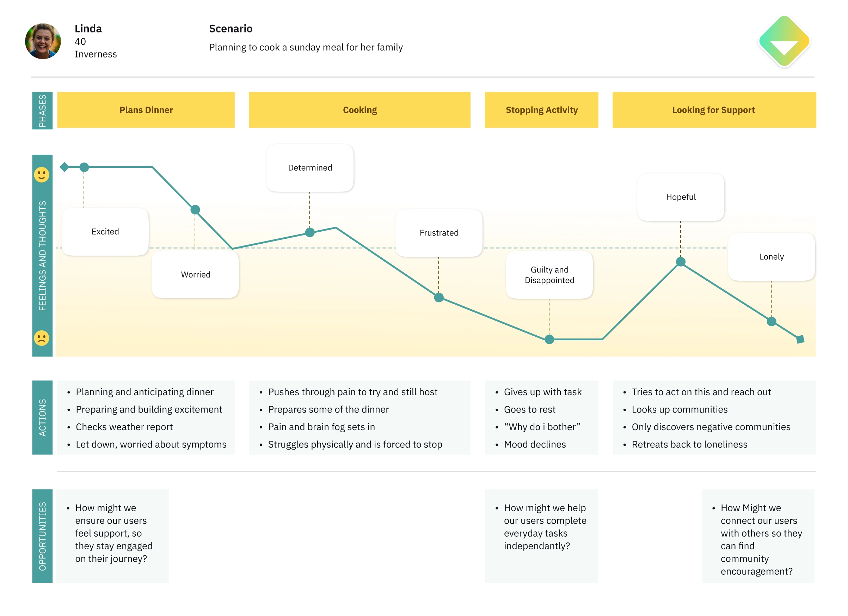The width and height of the screenshot is (848, 616).
Task: Select the happy smiley face icon
Action: pyautogui.click(x=42, y=175)
